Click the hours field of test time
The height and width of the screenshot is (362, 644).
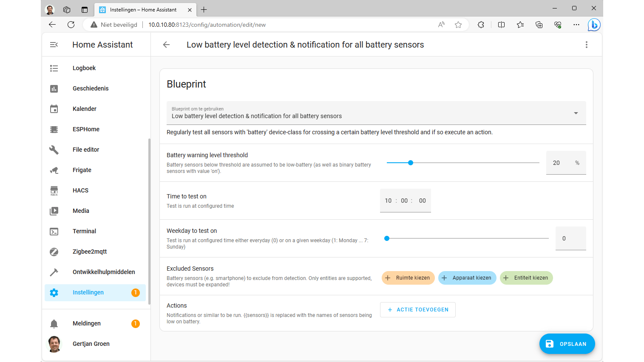pos(388,201)
